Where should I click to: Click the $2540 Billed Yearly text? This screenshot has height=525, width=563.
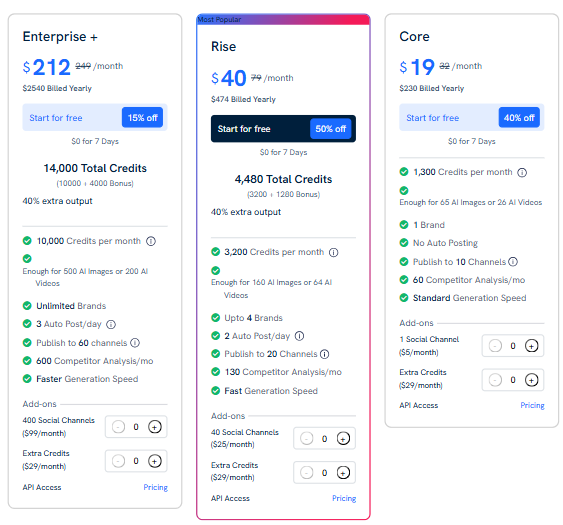[x=57, y=88]
